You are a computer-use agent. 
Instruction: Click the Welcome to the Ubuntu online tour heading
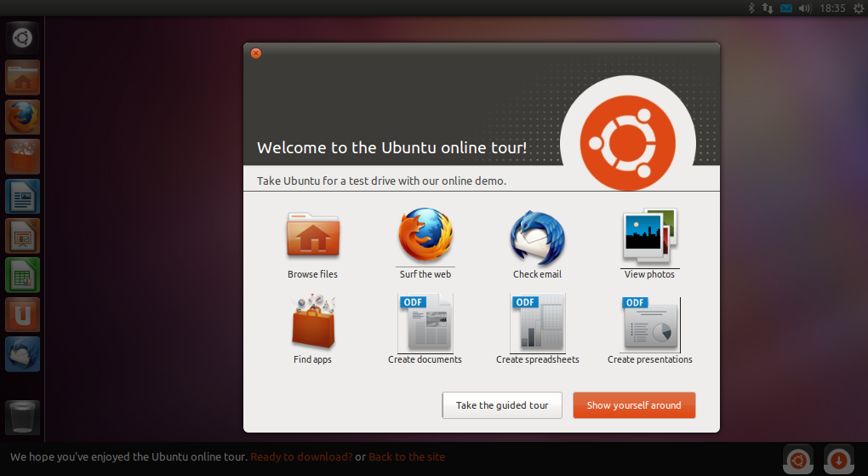(392, 148)
